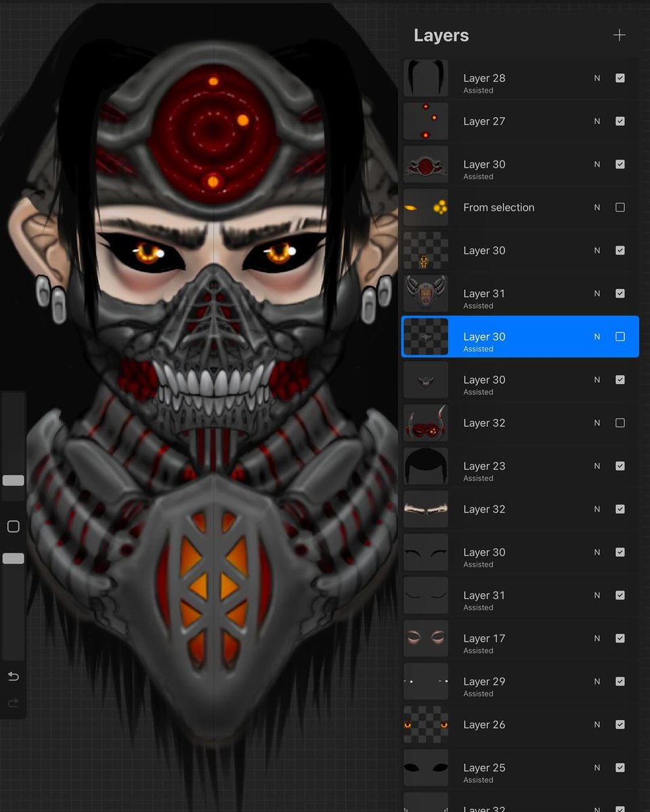Select the 'Layer 25' name text

tap(484, 767)
